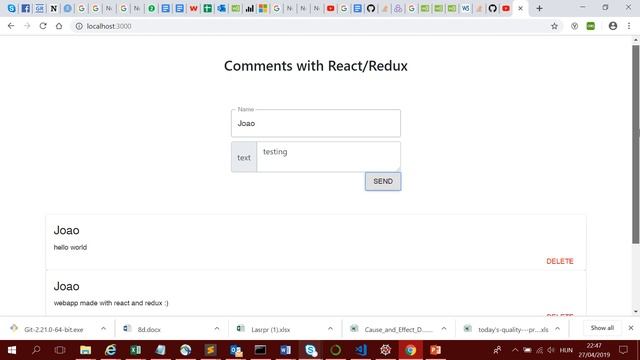Open File Explorer from the taskbar
The height and width of the screenshot is (360, 640).
pos(85,350)
